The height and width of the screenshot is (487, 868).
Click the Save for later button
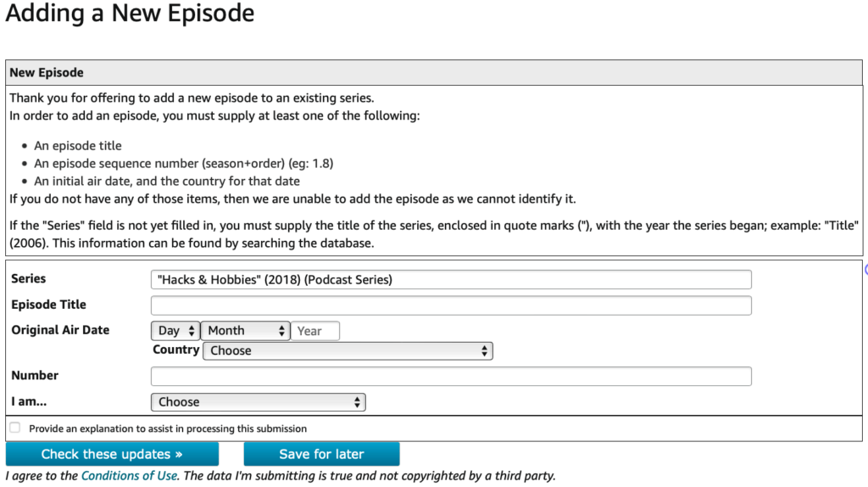[x=321, y=454]
